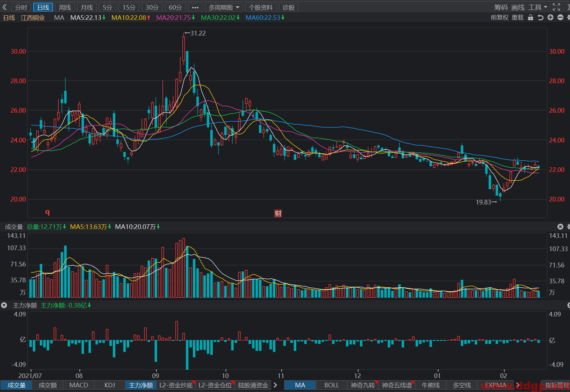Open 个股资料 stock info
Image resolution: width=570 pixels, height=392 pixels.
point(261,7)
